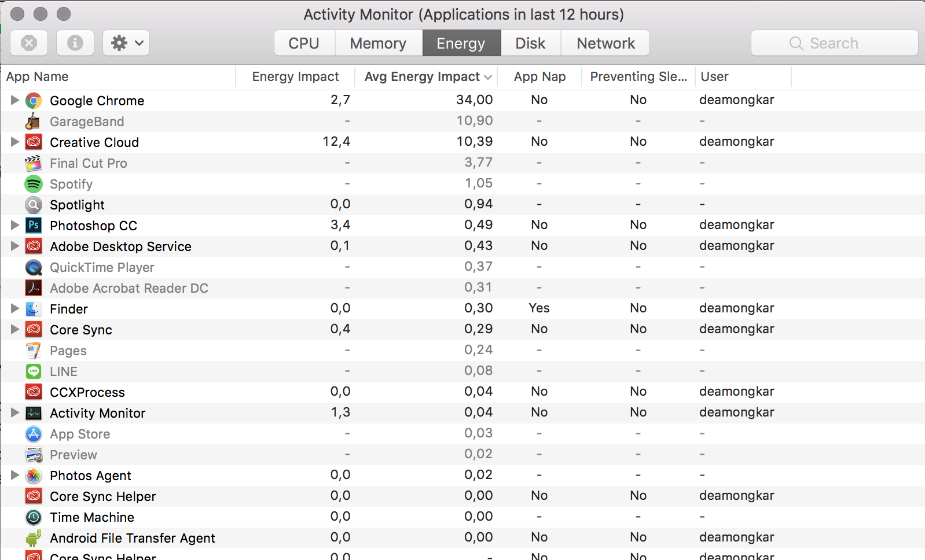
Task: Click the Photoshop CC icon
Action: [x=34, y=226]
